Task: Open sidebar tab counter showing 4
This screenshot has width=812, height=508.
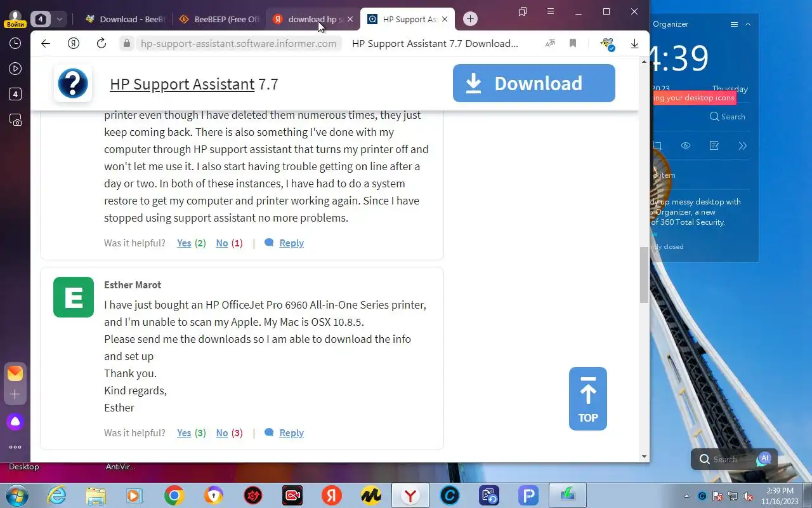Action: 15,94
